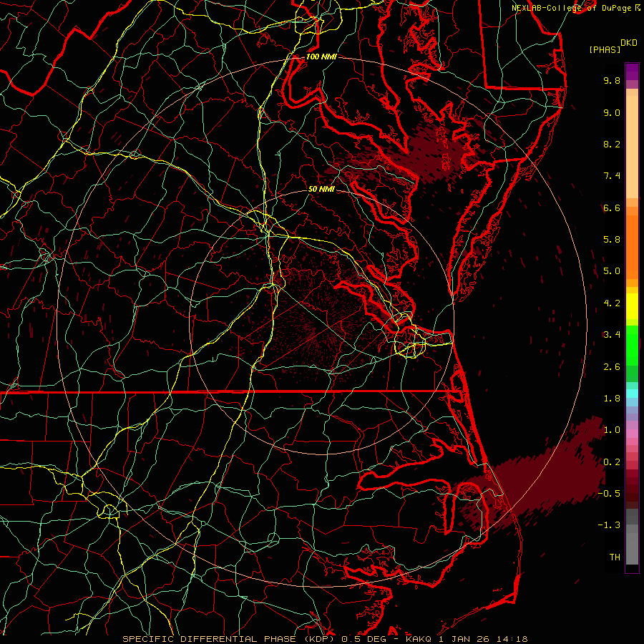Click the "TH" label at the scale bottom

[x=615, y=557]
